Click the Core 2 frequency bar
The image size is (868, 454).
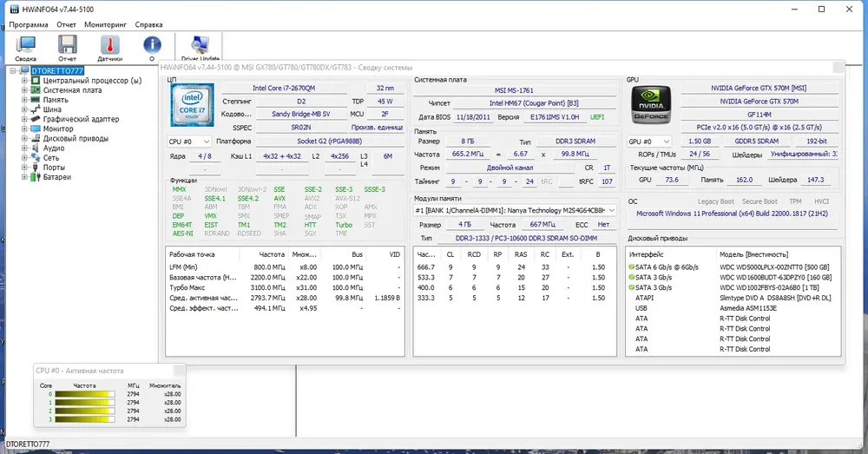85,411
